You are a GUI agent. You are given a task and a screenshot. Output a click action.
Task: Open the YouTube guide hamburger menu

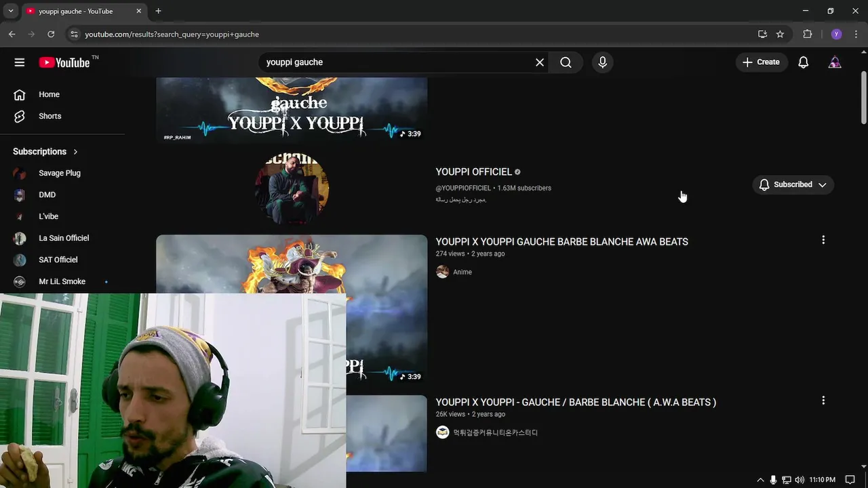(x=20, y=62)
